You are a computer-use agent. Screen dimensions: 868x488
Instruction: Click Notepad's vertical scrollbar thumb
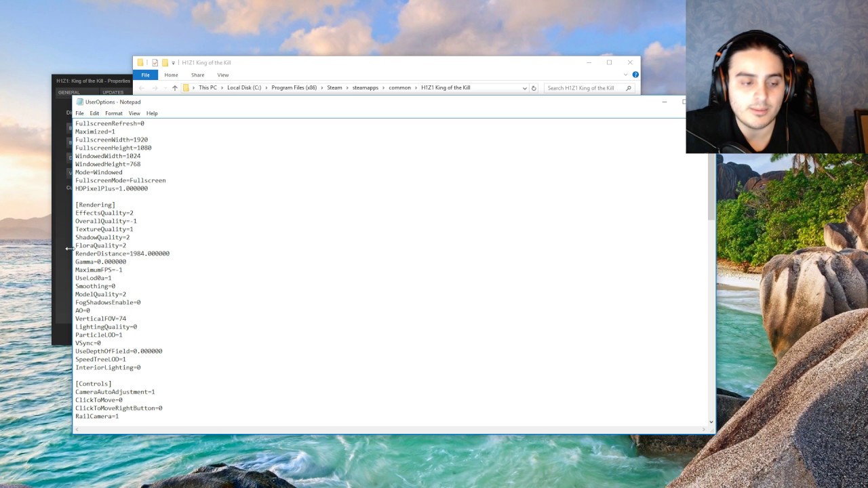(711, 187)
